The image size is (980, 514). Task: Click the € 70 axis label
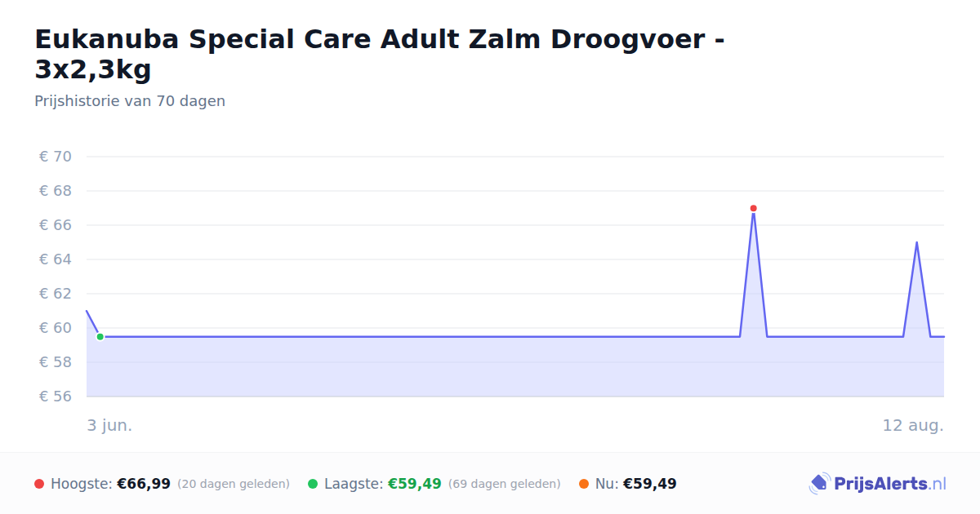(x=56, y=157)
